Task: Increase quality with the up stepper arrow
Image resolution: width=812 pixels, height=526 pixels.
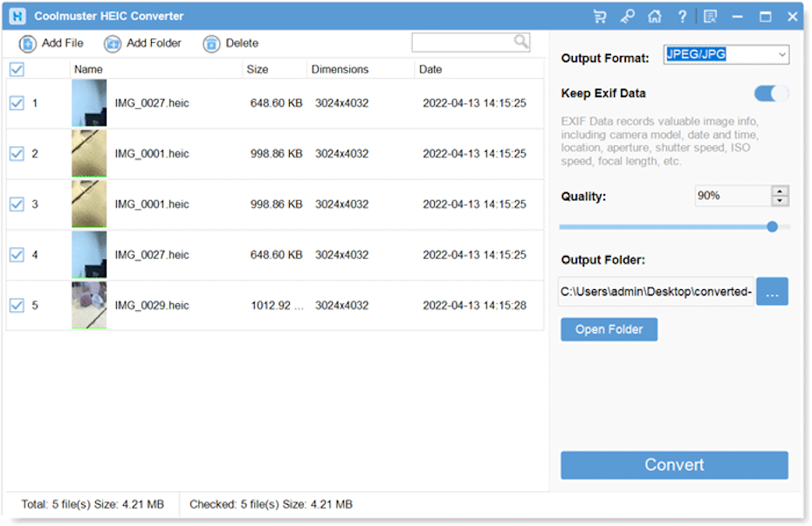Action: pyautogui.click(x=780, y=191)
